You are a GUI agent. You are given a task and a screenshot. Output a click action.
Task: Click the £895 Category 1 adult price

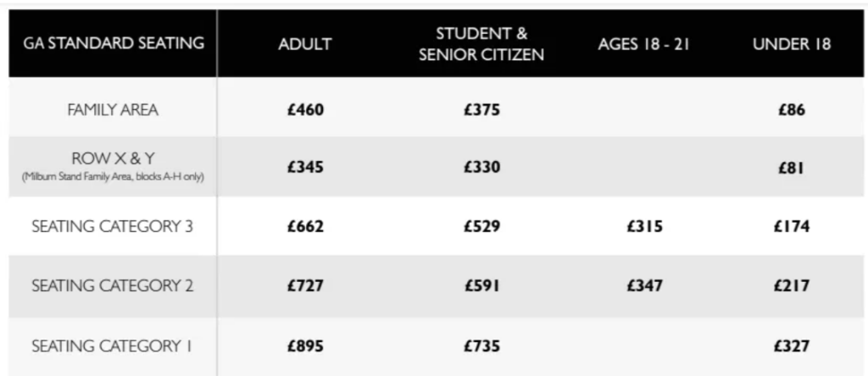305,346
